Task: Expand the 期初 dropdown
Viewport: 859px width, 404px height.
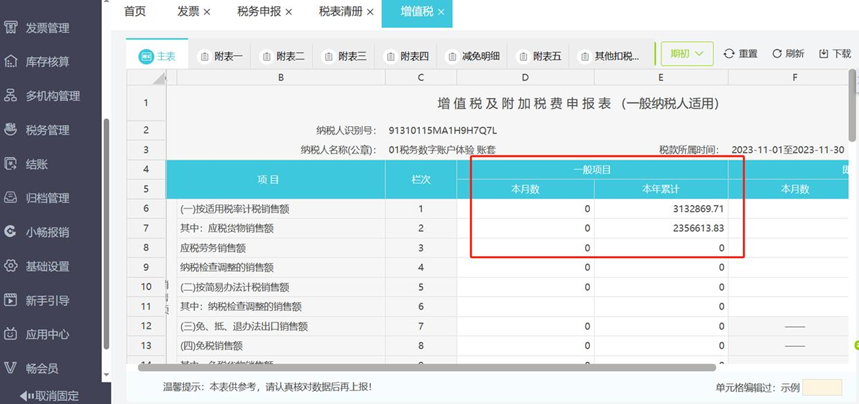Action: (687, 54)
